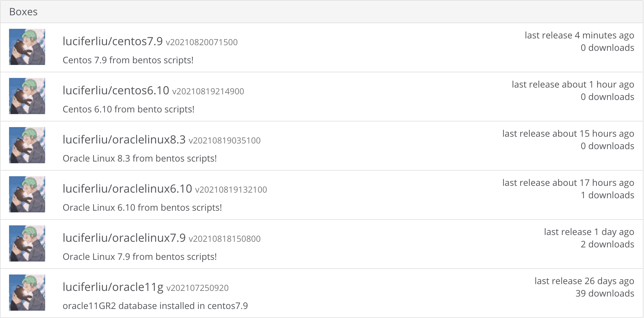This screenshot has height=318, width=644.
Task: Click 'oracle11GR2 database installed in centos7.9' description
Action: [x=155, y=306]
